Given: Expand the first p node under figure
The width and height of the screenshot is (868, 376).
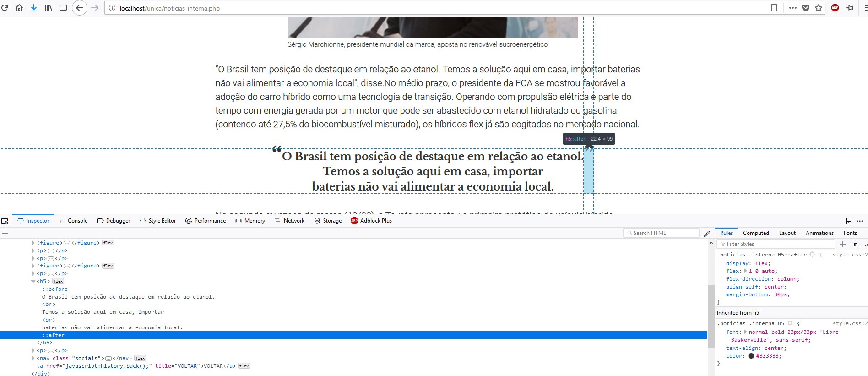Looking at the screenshot, I should point(33,251).
